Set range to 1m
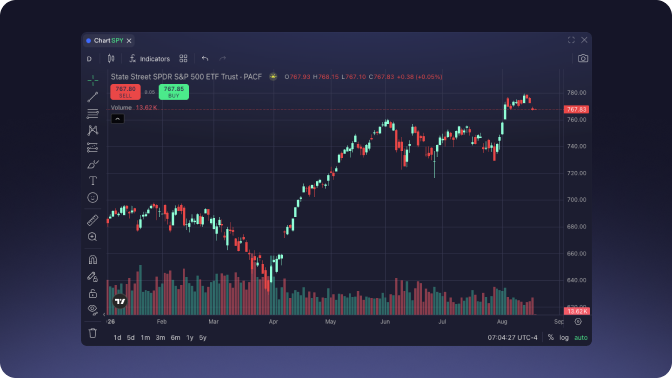This screenshot has width=672, height=378. tap(145, 338)
